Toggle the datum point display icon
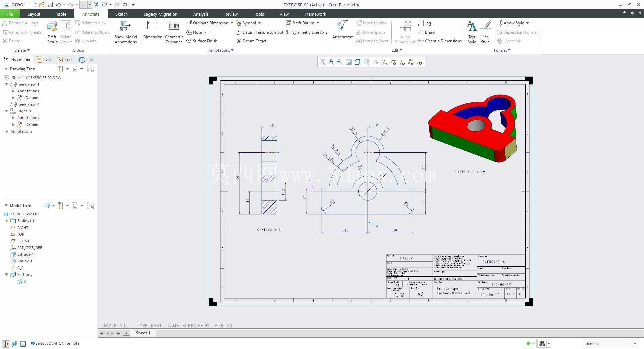Screen dimensions: 644x349 pyautogui.click(x=411, y=62)
